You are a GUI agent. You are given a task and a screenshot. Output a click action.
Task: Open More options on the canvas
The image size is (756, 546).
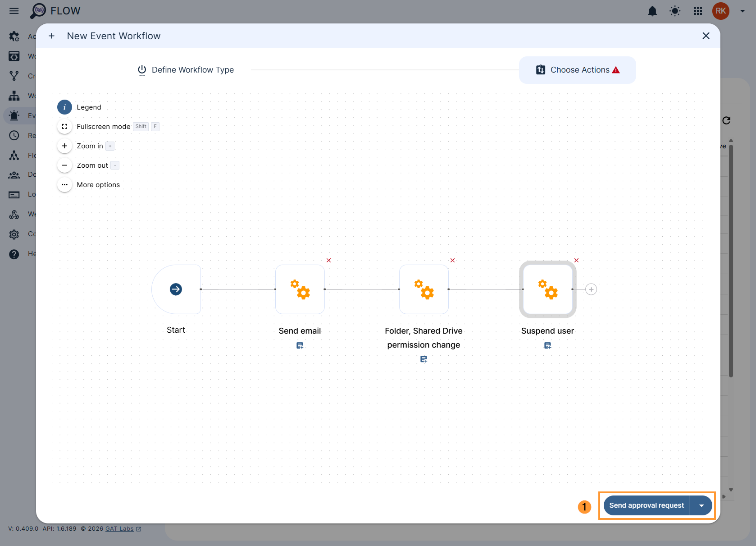(64, 185)
